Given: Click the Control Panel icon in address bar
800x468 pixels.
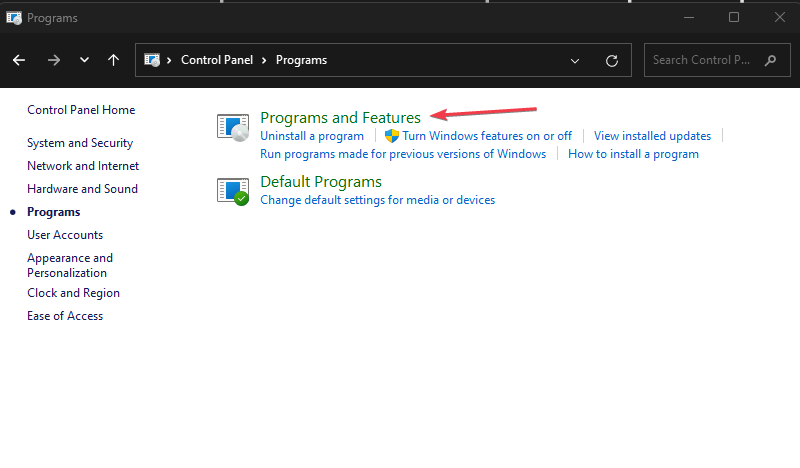Looking at the screenshot, I should [x=152, y=60].
